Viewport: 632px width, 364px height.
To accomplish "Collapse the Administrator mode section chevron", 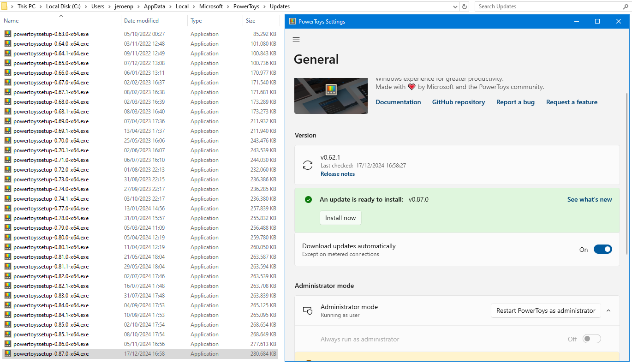I will click(x=608, y=310).
